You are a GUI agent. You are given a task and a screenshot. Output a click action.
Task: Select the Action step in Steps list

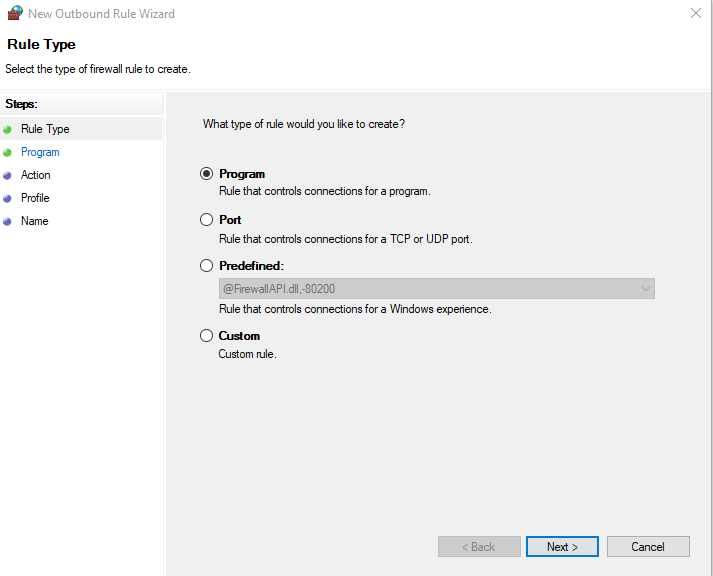click(36, 175)
